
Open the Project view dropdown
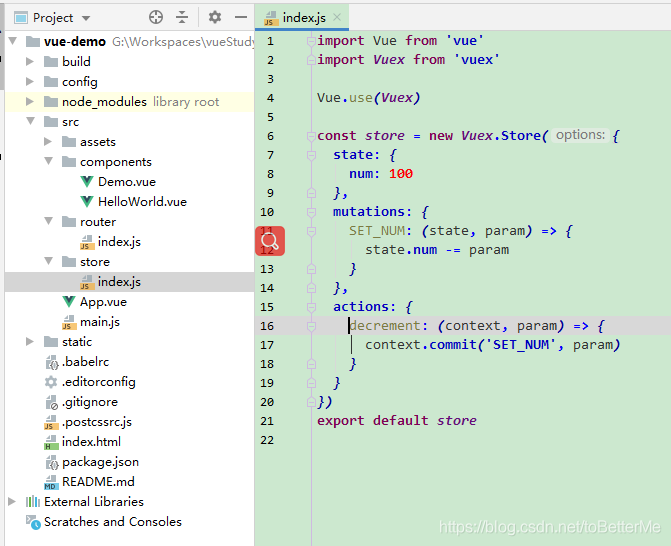[x=86, y=18]
